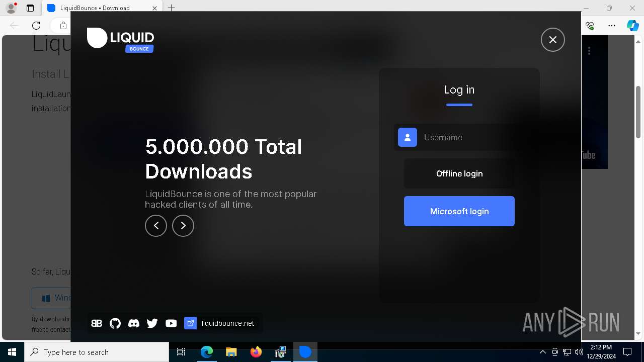This screenshot has width=644, height=362.
Task: Open the taskbar clock and date
Action: (601, 352)
